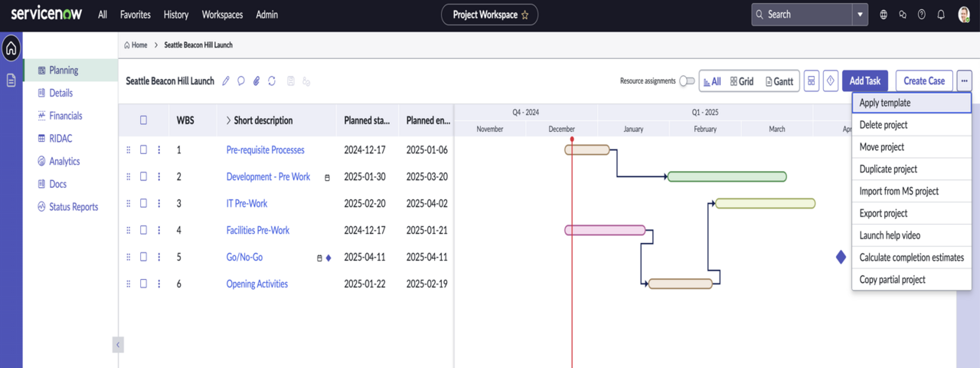Open the notifications bell icon
This screenshot has height=368, width=980.
coord(941,15)
